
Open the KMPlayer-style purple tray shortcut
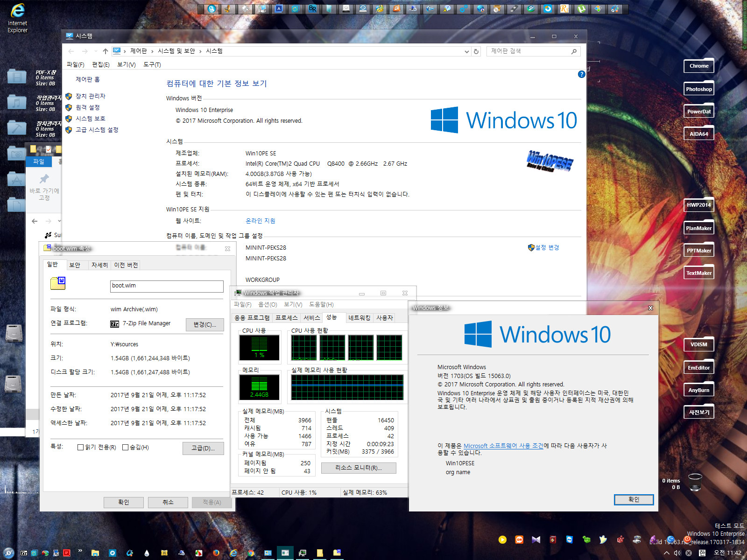click(x=536, y=539)
